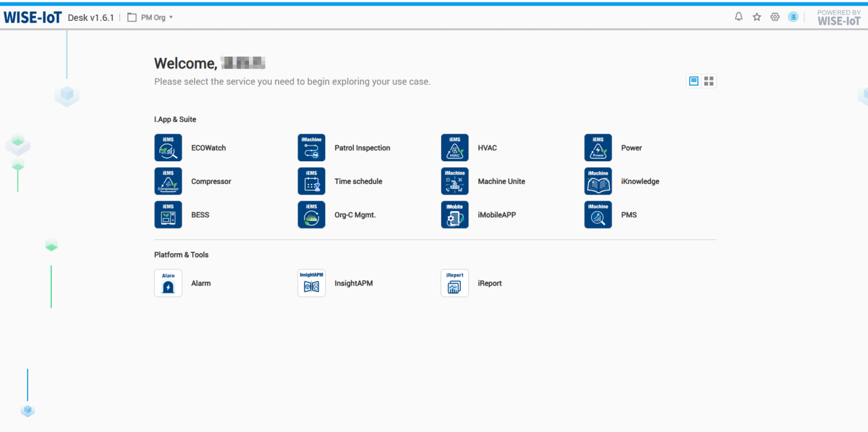
Task: Launch the BESS battery icon
Action: 168,215
